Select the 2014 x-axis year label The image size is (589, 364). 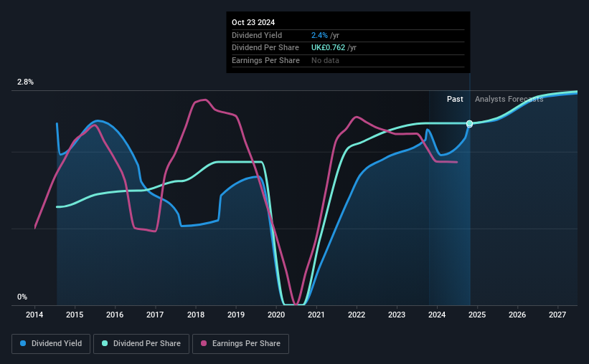coord(34,315)
